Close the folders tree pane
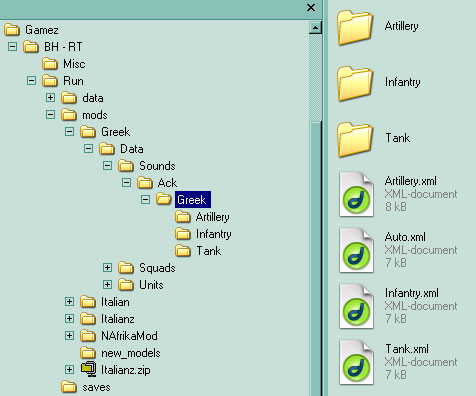Screen dimensions: 476x396 (311, 7)
